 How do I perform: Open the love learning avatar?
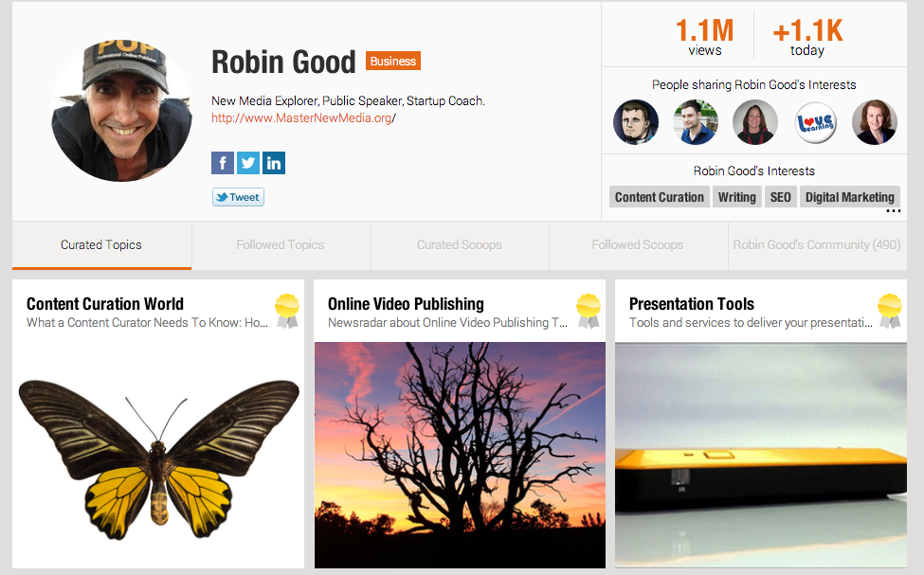[816, 122]
